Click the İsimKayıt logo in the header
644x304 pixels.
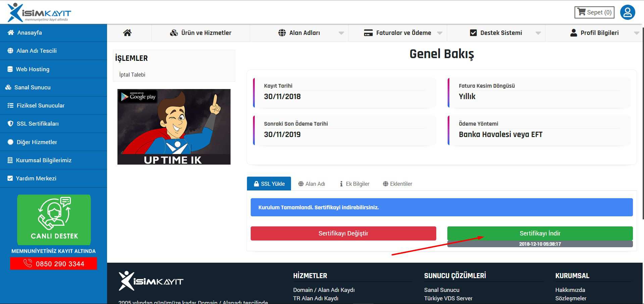(39, 12)
